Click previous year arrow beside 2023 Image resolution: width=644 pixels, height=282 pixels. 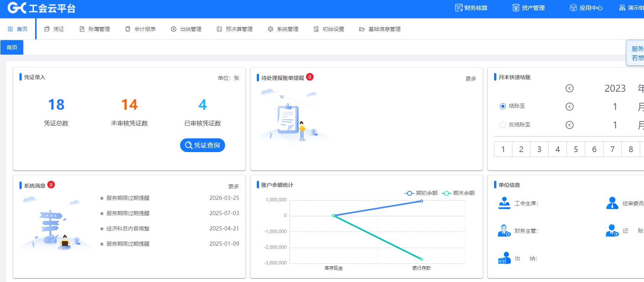[569, 88]
